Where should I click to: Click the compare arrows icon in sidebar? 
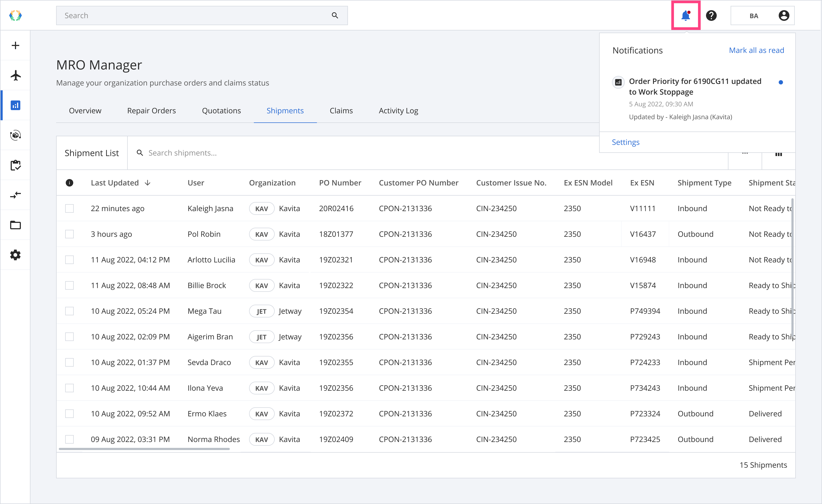click(x=15, y=195)
